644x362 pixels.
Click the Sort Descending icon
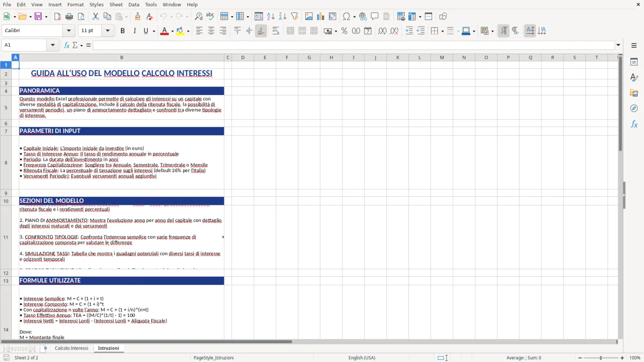click(283, 17)
